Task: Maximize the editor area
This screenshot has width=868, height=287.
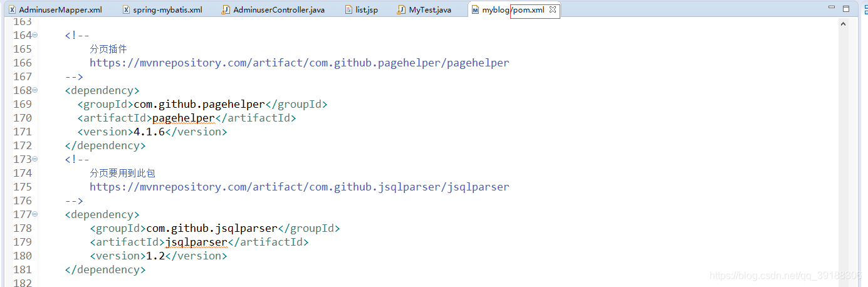Action: pos(846,9)
